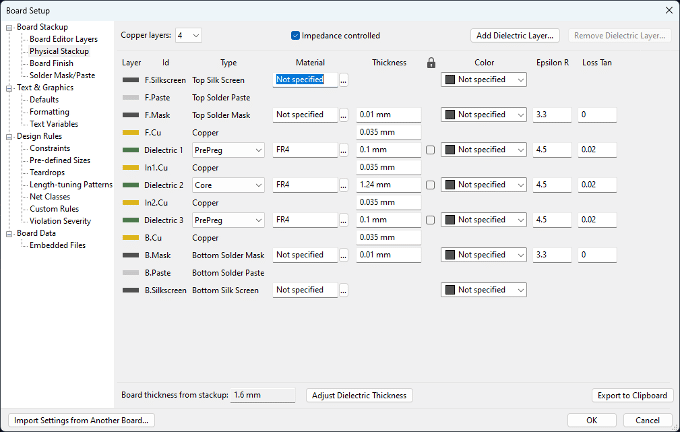Open material browser for Dielectric 3
Image resolution: width=680 pixels, height=432 pixels.
click(x=344, y=220)
